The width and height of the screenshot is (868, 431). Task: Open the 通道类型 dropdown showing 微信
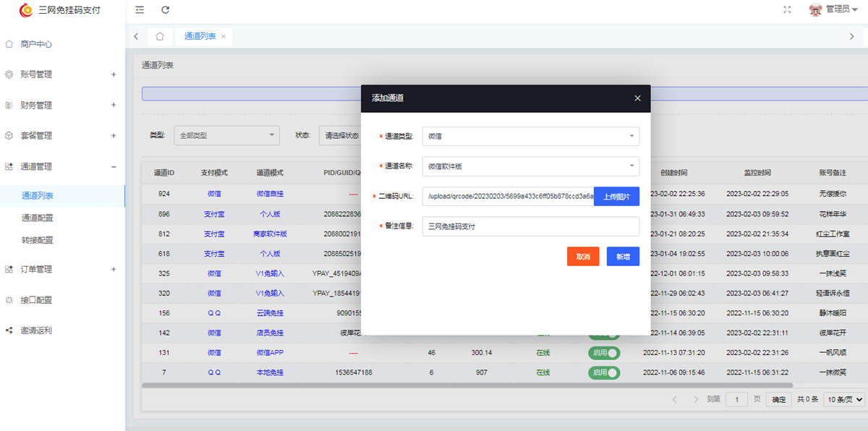point(531,136)
